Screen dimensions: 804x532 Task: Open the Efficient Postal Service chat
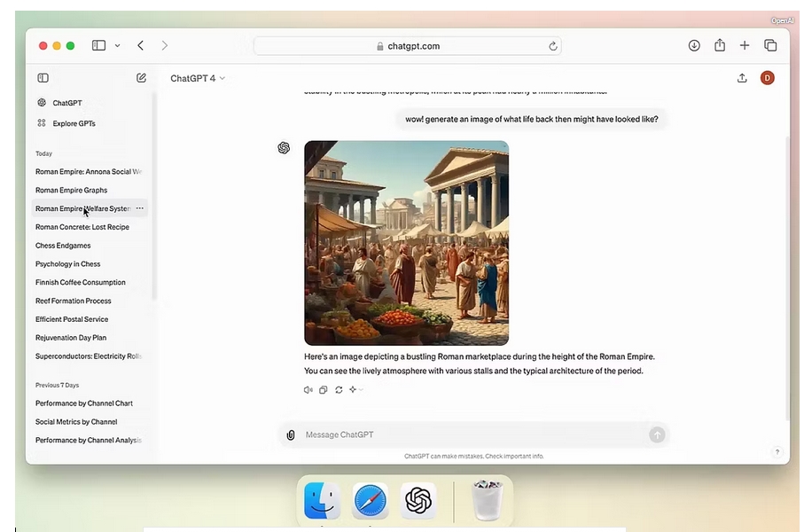72,319
